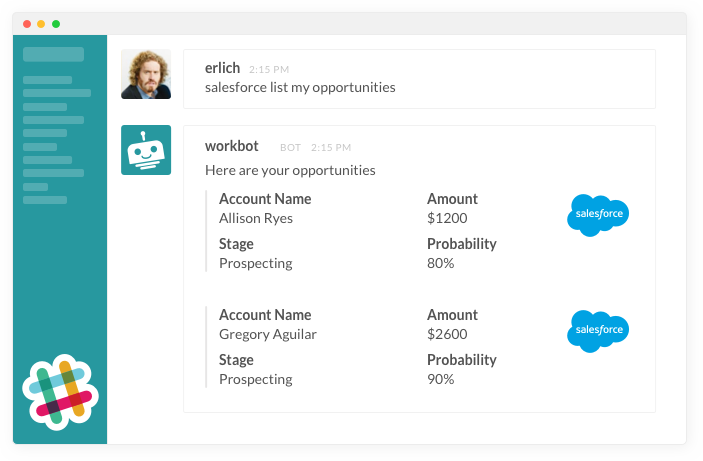Click the team name placeholder at sidebar top
The height and width of the screenshot is (461, 703).
click(53, 54)
